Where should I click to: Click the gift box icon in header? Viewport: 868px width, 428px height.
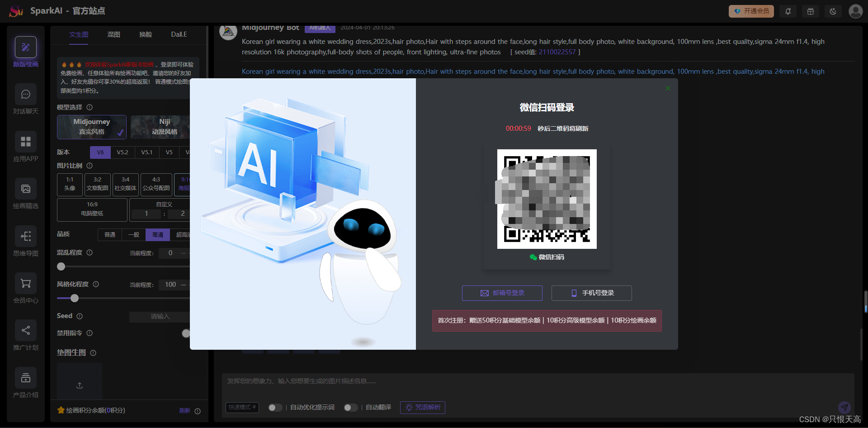[x=811, y=11]
